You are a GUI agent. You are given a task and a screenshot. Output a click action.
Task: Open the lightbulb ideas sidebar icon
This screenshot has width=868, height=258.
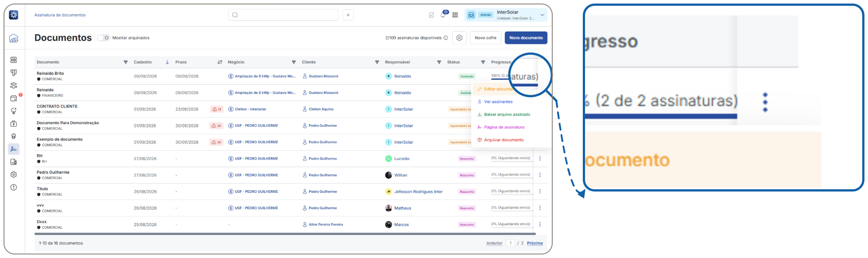(x=14, y=111)
